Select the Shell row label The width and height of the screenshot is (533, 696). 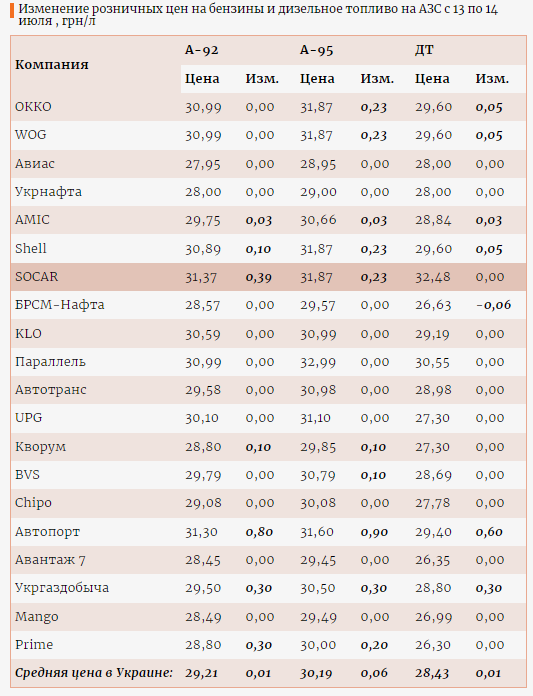coord(31,248)
